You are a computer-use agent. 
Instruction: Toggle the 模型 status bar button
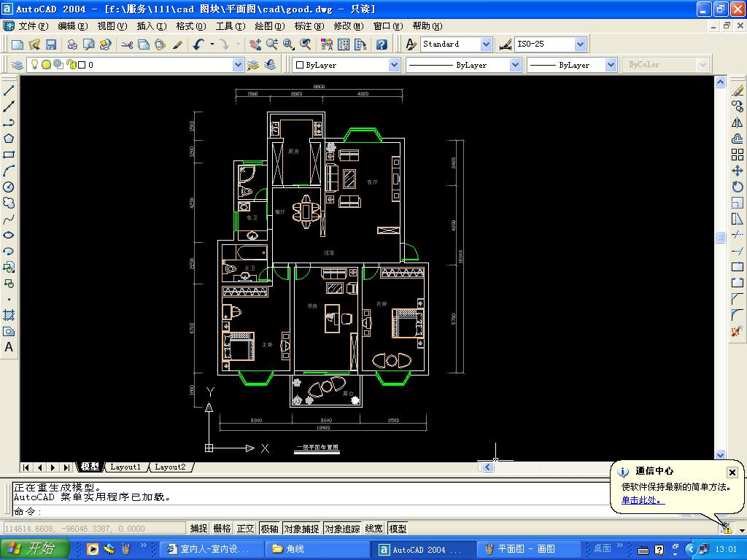[x=398, y=529]
